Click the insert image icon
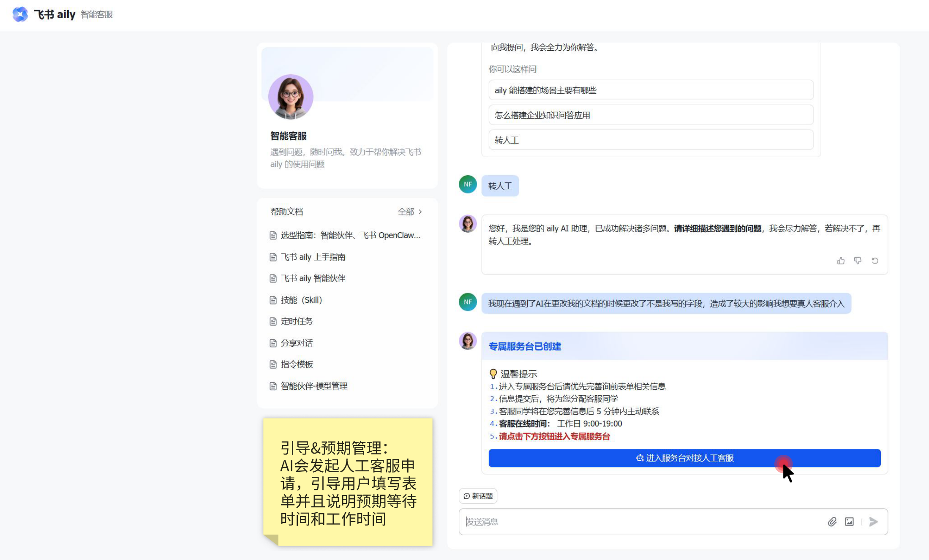This screenshot has width=929, height=560. [849, 522]
